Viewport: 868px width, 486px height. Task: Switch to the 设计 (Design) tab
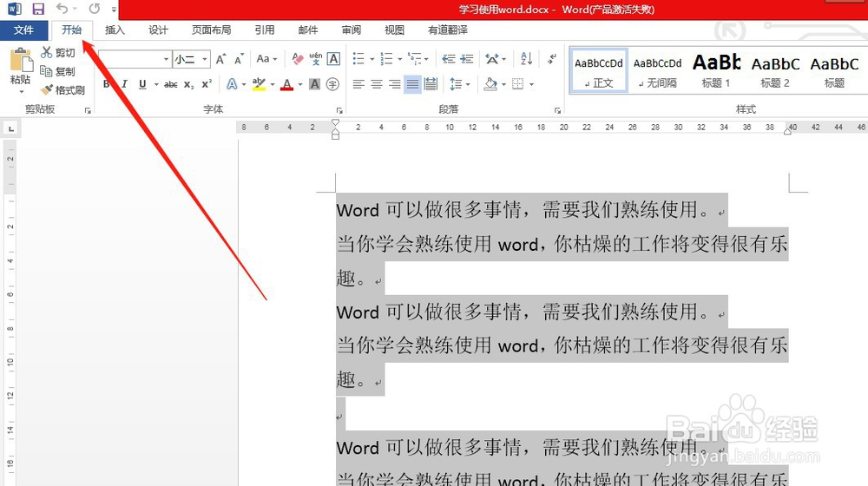158,30
